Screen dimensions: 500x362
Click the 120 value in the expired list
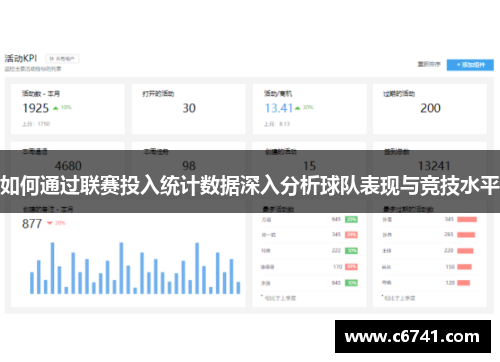[x=450, y=283]
